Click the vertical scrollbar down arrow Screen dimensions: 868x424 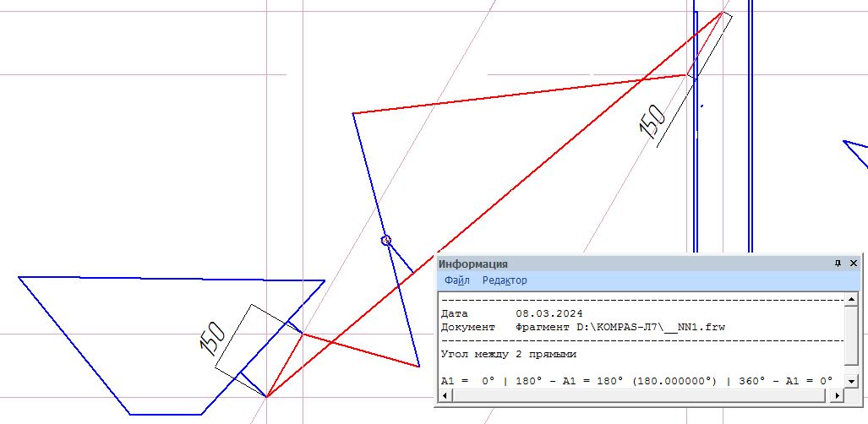(x=851, y=382)
